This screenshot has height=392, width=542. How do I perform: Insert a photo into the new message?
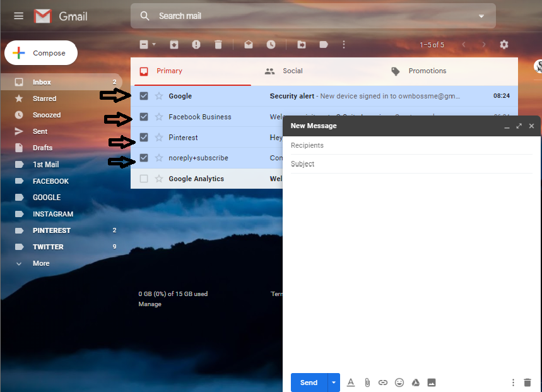click(432, 383)
